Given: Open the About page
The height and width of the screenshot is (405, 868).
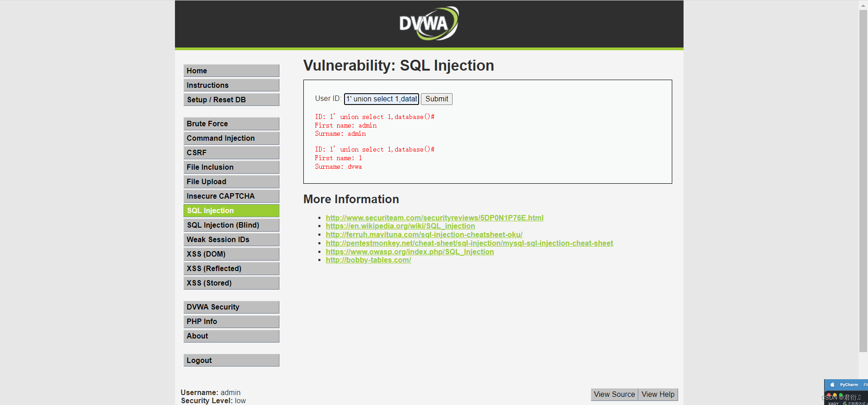Looking at the screenshot, I should (x=231, y=336).
